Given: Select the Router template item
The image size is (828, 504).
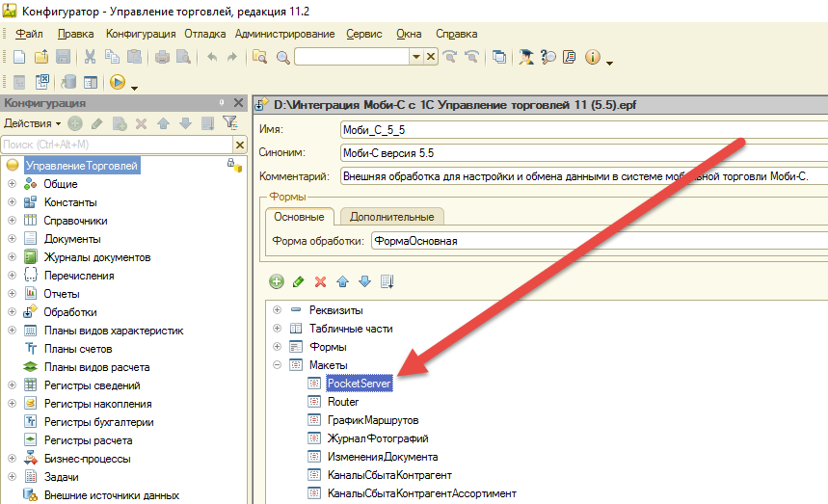Looking at the screenshot, I should (343, 402).
